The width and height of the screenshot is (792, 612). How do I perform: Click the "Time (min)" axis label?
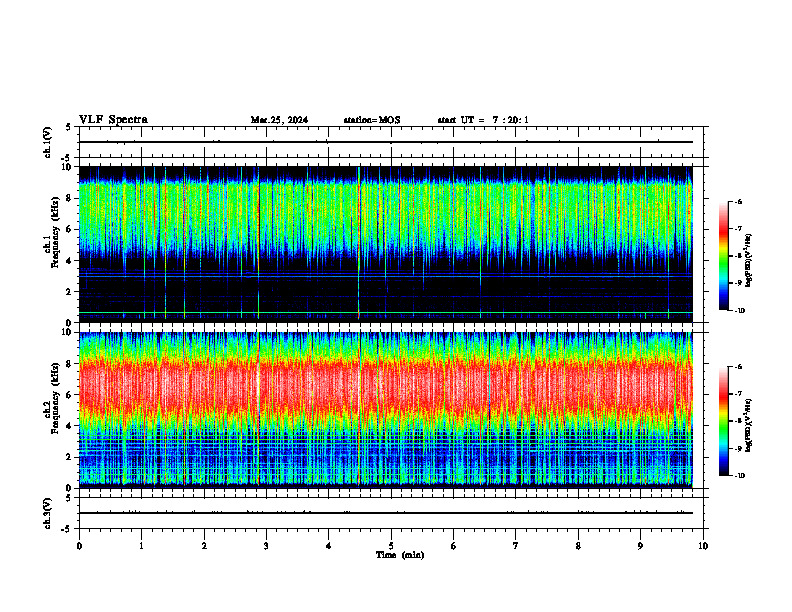[x=400, y=555]
